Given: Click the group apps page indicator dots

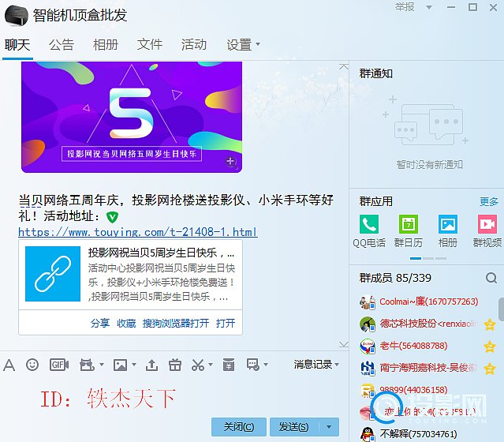Looking at the screenshot, I should point(427,258).
